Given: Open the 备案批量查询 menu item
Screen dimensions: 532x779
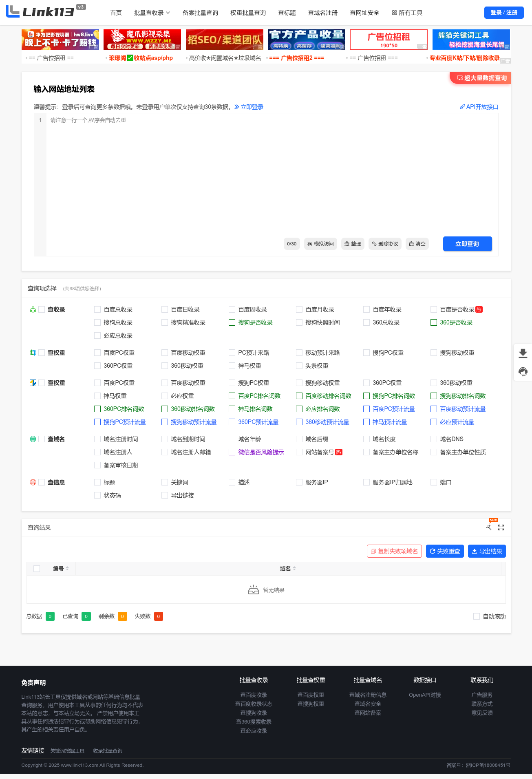Looking at the screenshot, I should pos(200,13).
